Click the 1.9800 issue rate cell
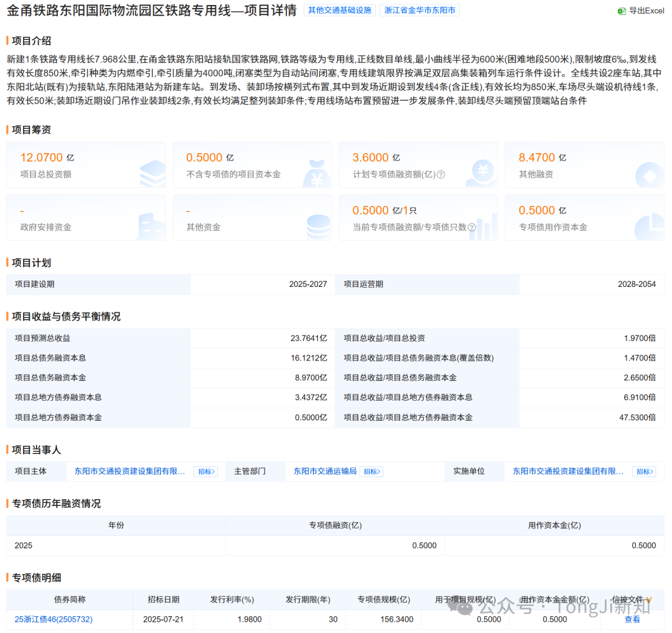This screenshot has width=672, height=633. (232, 619)
